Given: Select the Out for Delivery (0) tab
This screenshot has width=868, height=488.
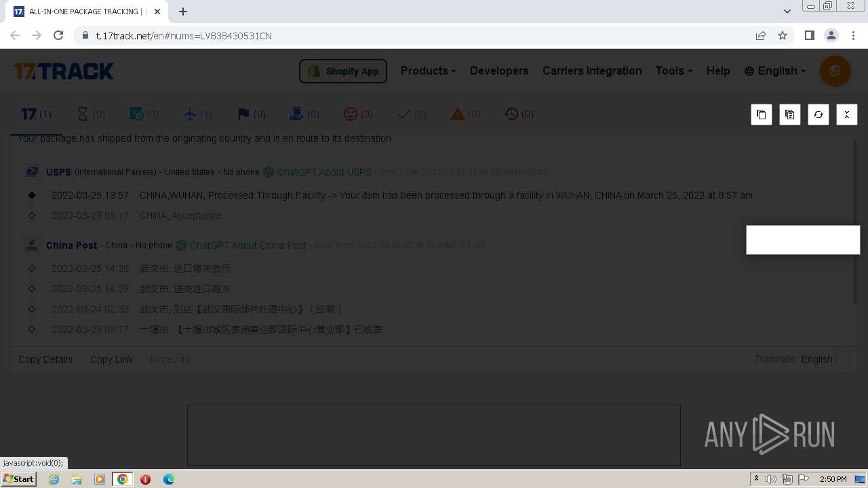Looking at the screenshot, I should pos(304,115).
